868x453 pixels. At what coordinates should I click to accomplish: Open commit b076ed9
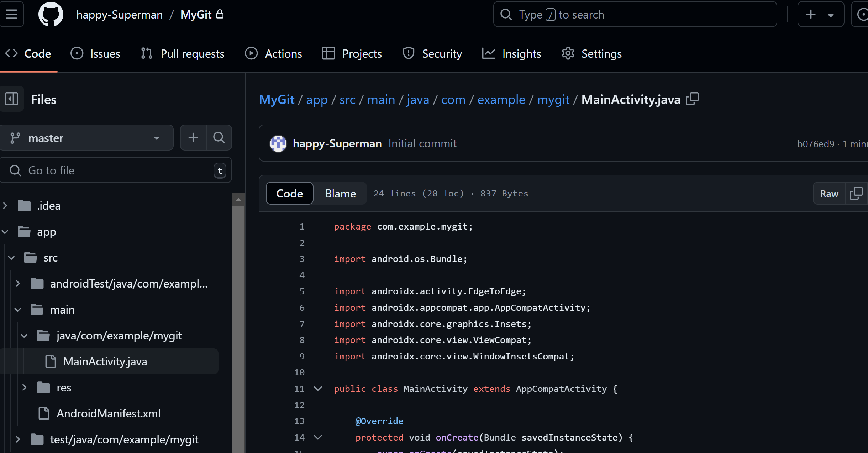pos(816,144)
